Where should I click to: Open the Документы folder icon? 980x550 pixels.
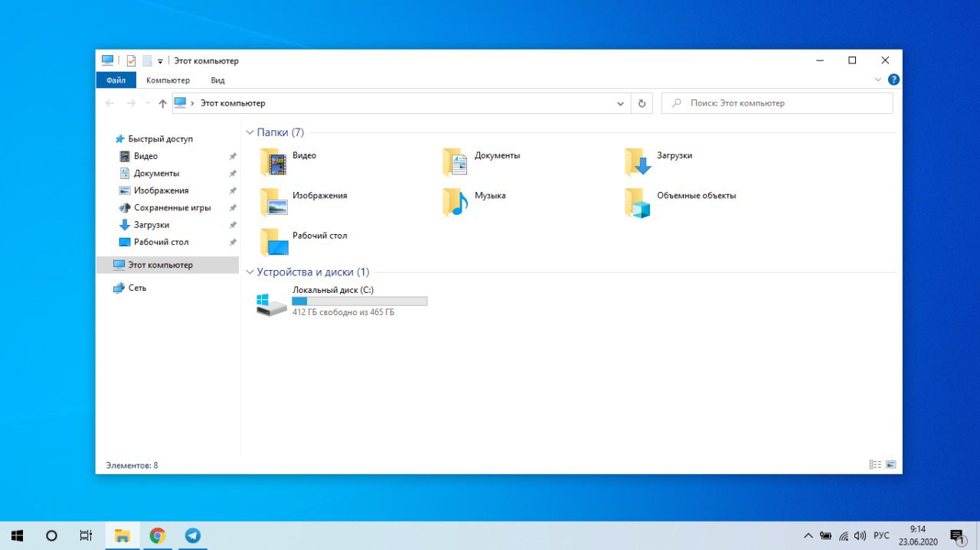pyautogui.click(x=455, y=162)
